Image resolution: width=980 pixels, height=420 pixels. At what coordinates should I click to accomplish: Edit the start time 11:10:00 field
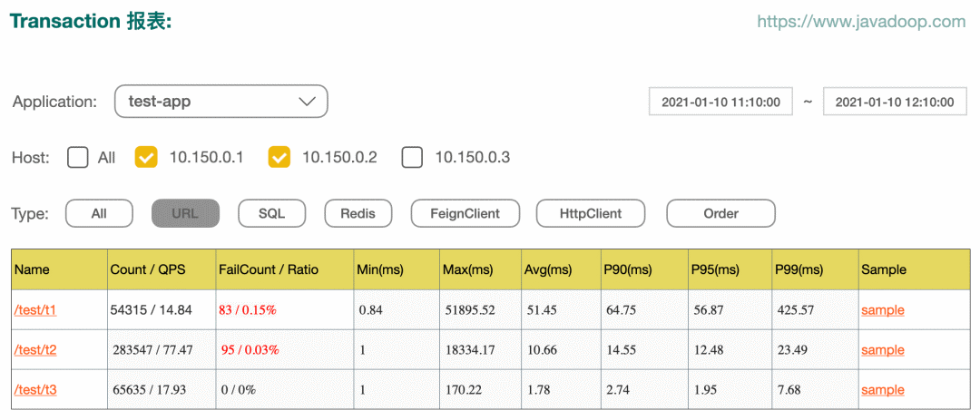pos(720,103)
